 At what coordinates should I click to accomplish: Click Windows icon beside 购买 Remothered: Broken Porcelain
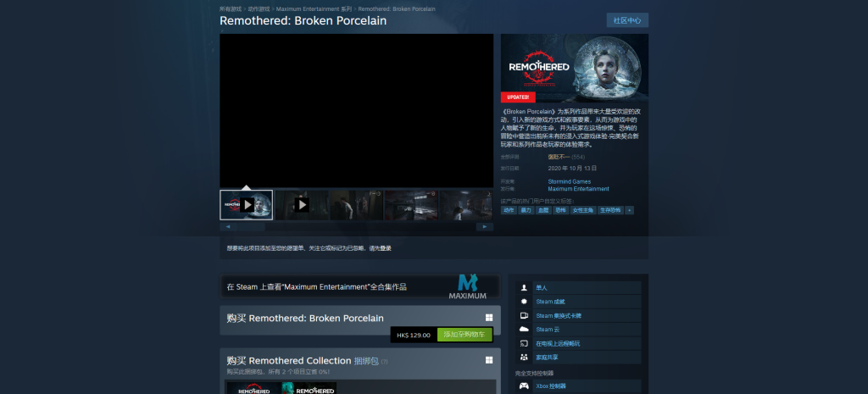pos(489,318)
